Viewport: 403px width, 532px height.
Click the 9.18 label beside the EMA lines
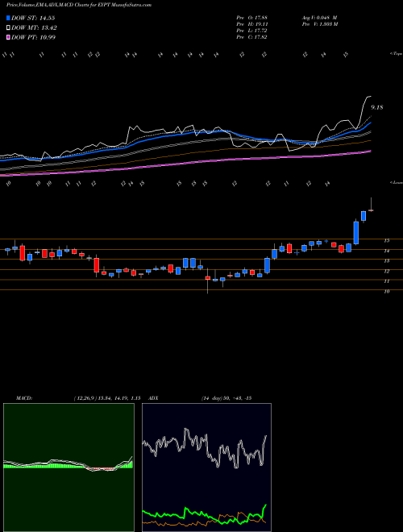coord(377,107)
